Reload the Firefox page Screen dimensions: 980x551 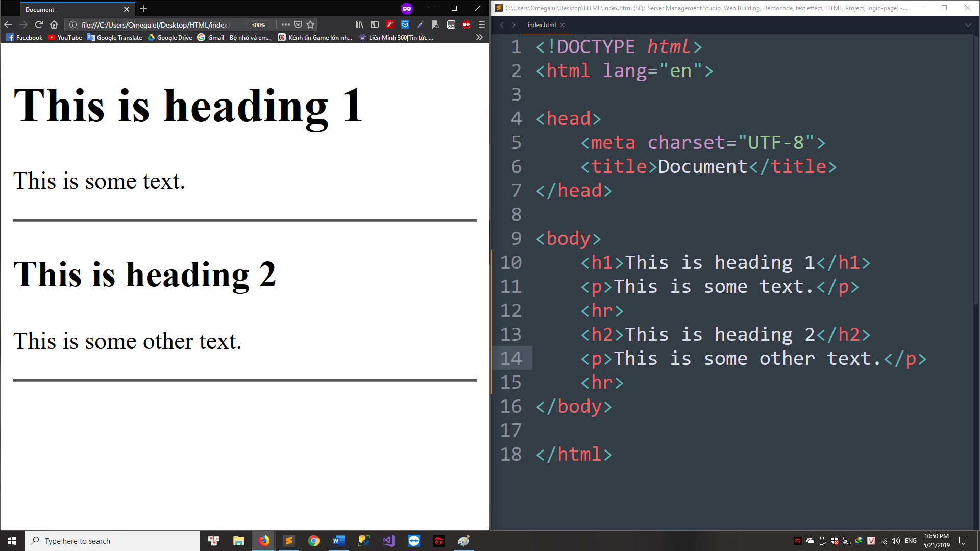[x=39, y=24]
